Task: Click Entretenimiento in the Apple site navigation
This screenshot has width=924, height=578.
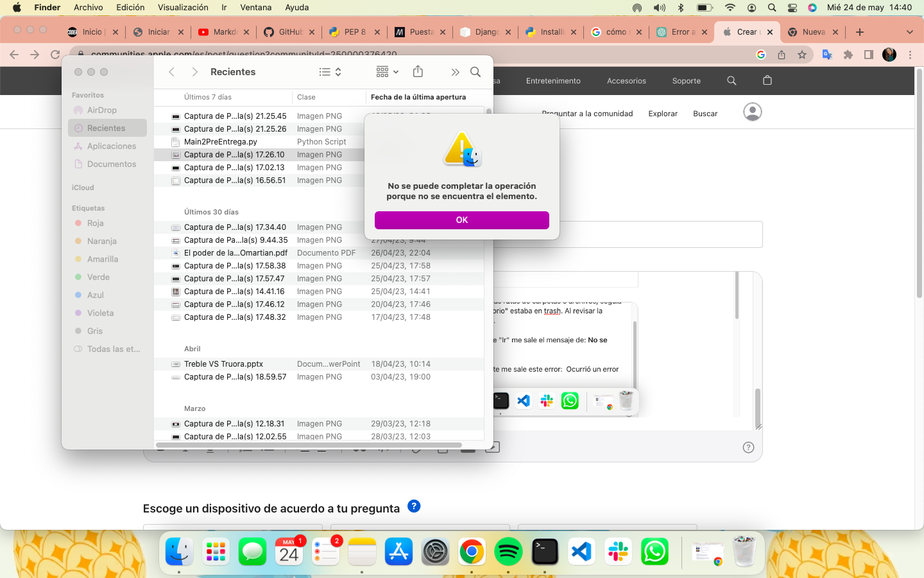Action: [x=553, y=81]
